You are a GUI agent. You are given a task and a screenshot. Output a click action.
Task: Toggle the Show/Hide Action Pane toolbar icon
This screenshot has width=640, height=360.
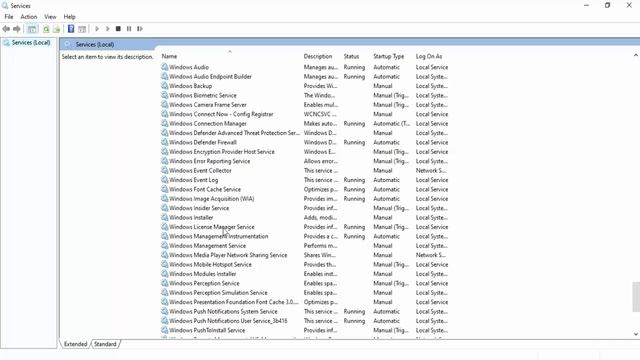[x=82, y=29]
